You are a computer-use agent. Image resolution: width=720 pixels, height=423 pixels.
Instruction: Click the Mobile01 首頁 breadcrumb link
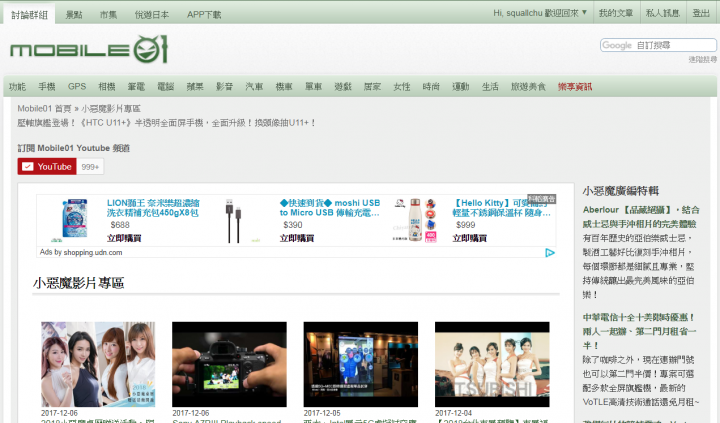(44, 109)
